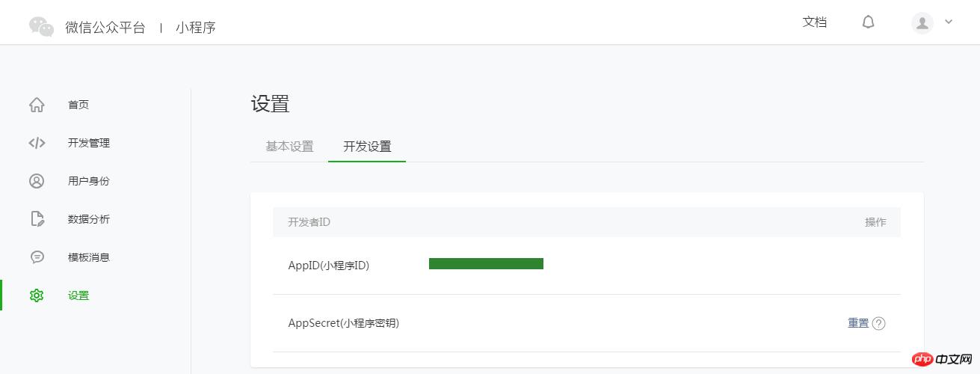The image size is (980, 374).
Task: Click the 微信公众平台 title text
Action: pos(105,28)
